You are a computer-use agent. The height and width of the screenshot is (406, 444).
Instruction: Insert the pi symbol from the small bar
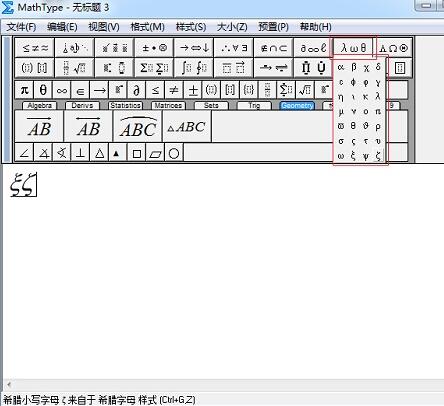(x=24, y=90)
